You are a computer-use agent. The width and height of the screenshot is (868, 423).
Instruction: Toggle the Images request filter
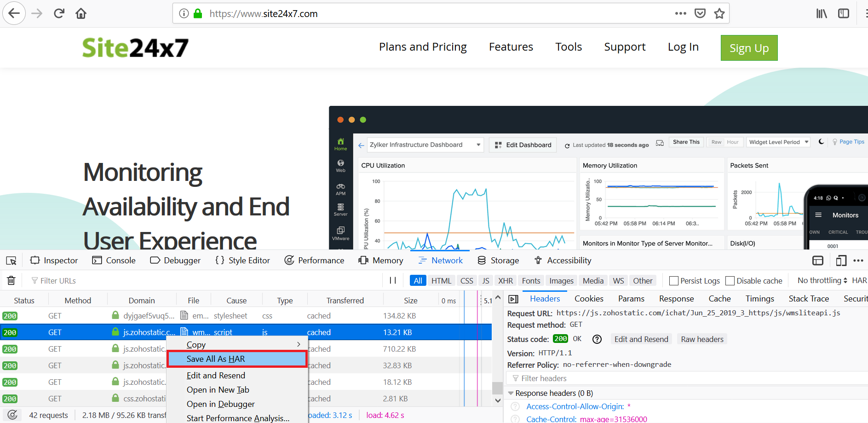coord(562,281)
